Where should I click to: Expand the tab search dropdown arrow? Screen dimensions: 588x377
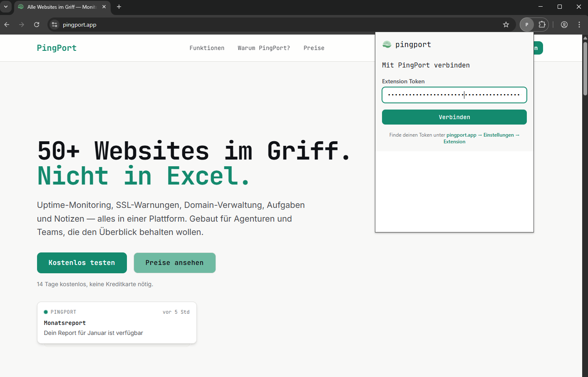pyautogui.click(x=6, y=7)
